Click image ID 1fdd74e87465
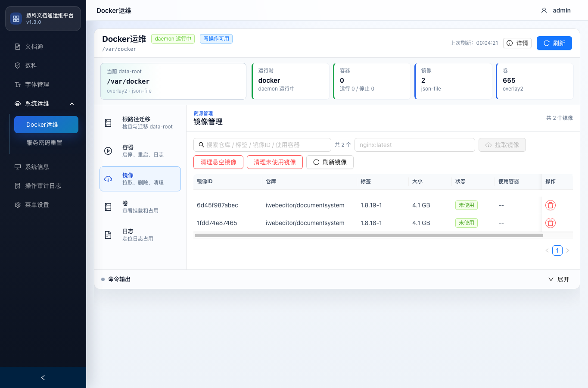The image size is (588, 388). (217, 223)
